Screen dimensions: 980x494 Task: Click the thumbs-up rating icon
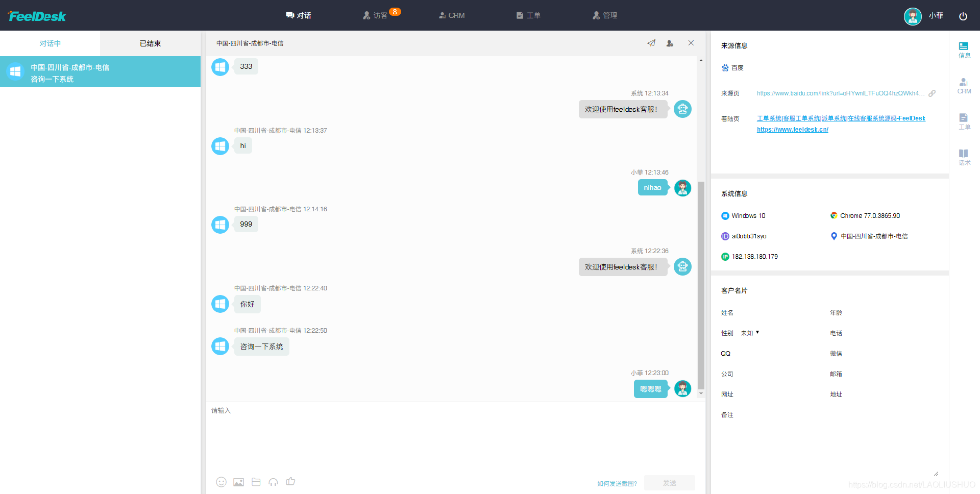pyautogui.click(x=290, y=481)
